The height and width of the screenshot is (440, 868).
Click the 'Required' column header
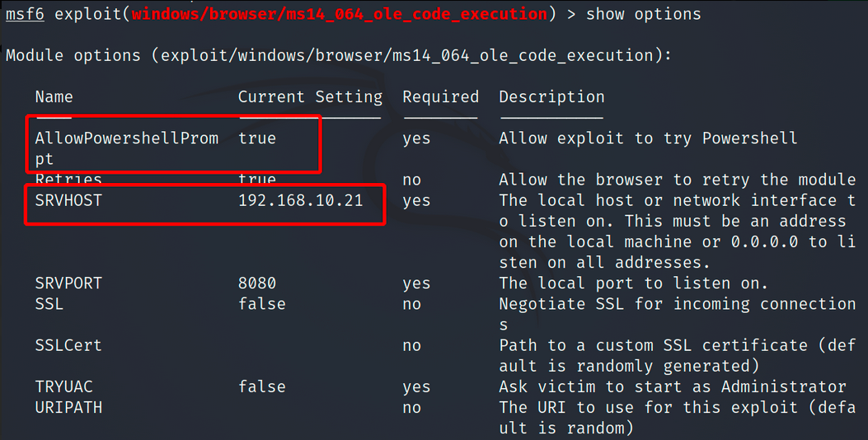[441, 97]
